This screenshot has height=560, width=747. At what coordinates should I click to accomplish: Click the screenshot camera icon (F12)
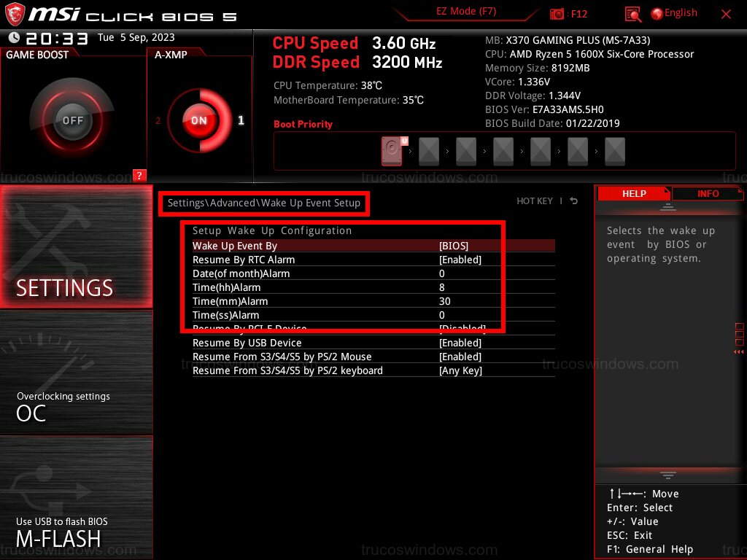(558, 13)
